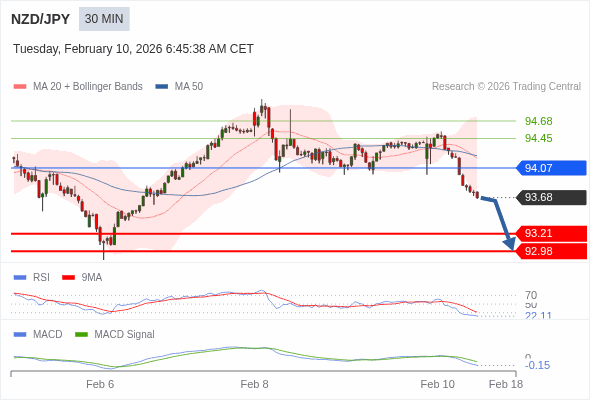Click the black 93.68 current price tag
This screenshot has height=400, width=590.
552,197
